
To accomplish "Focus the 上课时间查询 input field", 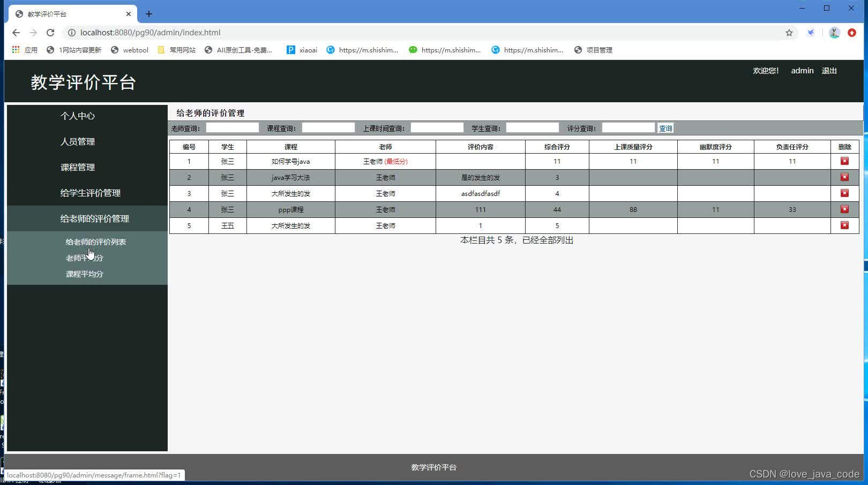I will point(437,128).
